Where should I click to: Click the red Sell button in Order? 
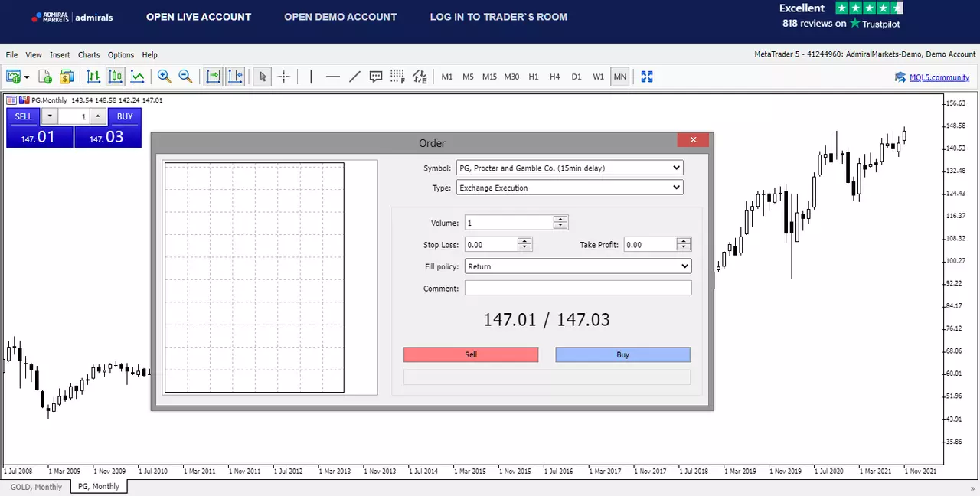coord(471,354)
